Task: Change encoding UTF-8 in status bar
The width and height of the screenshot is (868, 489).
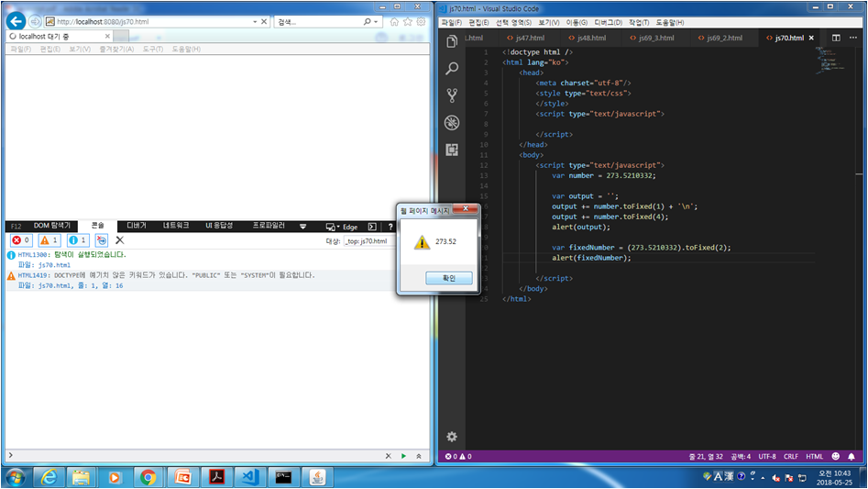Action: [x=767, y=456]
